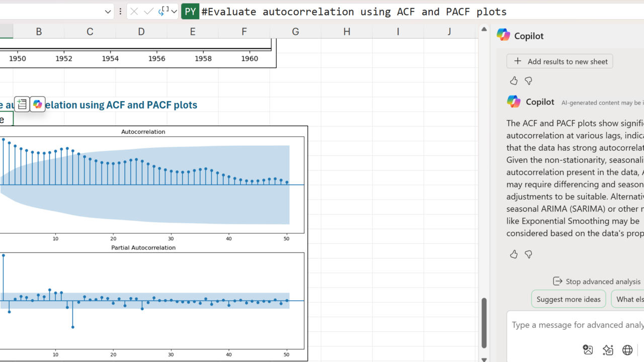Click Stop advanced analysis
The width and height of the screenshot is (644, 362).
[597, 282]
